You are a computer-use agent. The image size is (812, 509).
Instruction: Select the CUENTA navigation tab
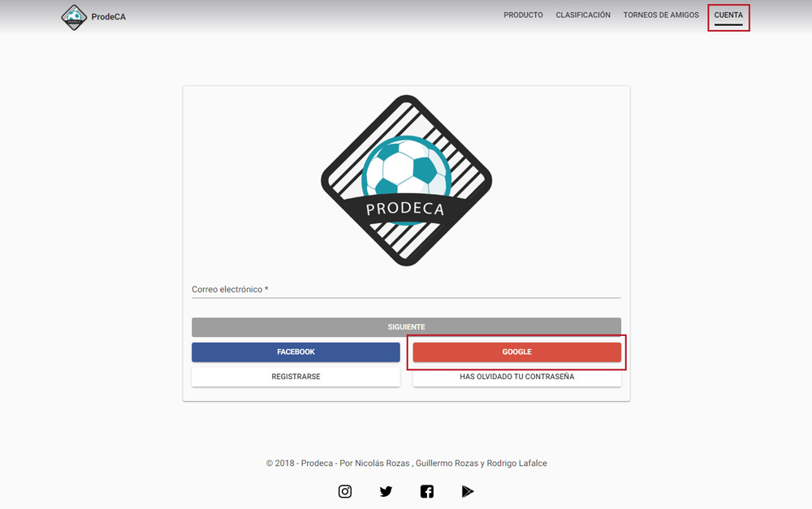728,15
